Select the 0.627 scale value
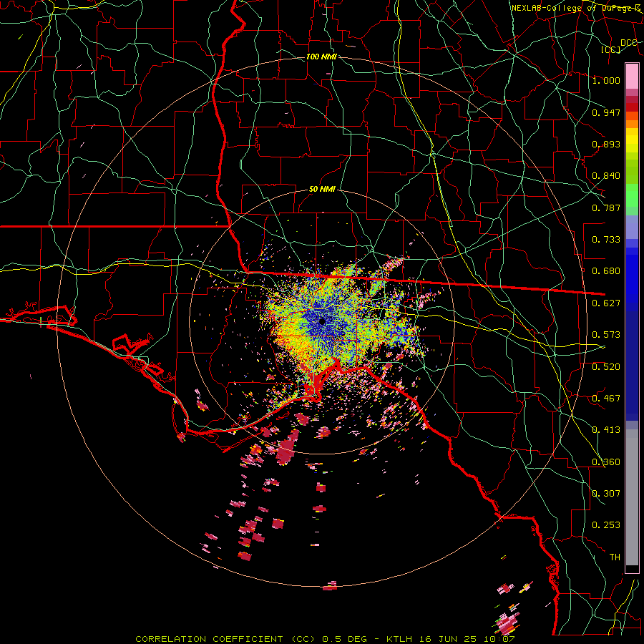 click(606, 303)
